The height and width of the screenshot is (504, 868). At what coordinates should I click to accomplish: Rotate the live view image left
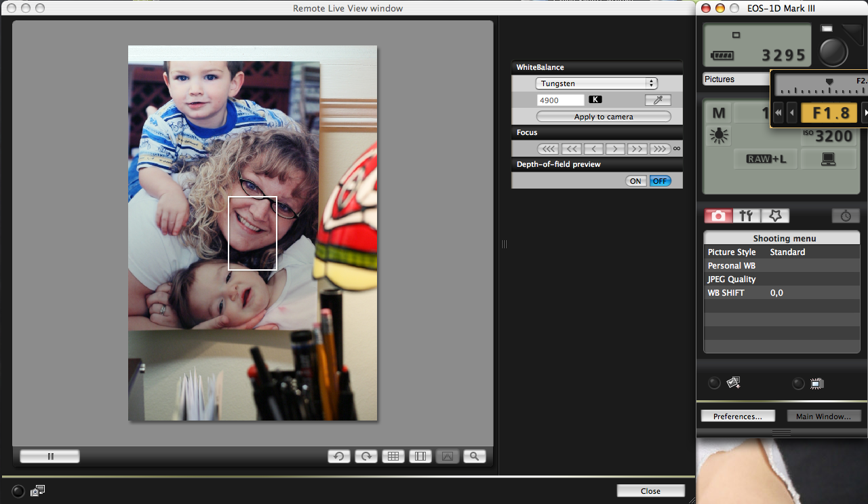pyautogui.click(x=338, y=457)
